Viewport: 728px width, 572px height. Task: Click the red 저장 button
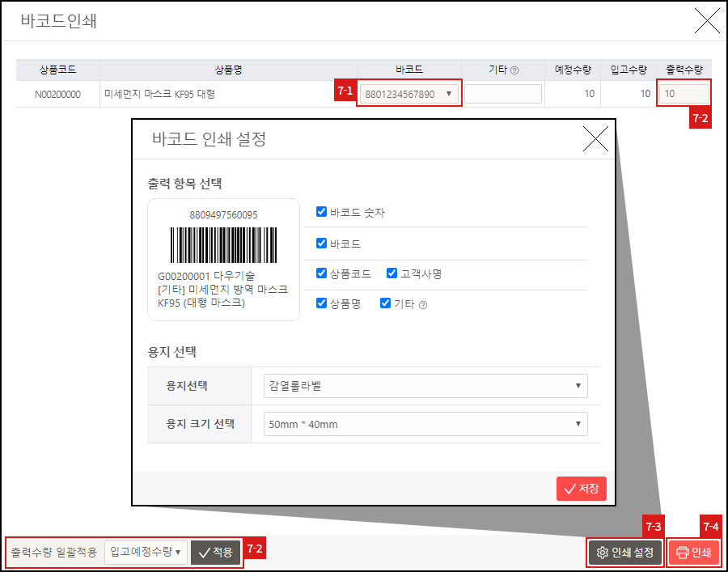(581, 488)
